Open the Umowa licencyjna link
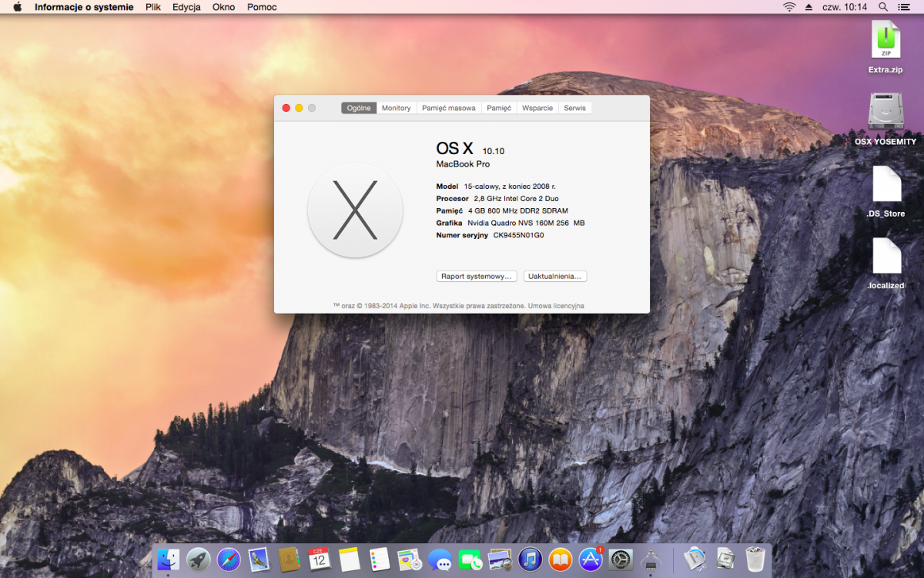The image size is (924, 578). coord(556,306)
